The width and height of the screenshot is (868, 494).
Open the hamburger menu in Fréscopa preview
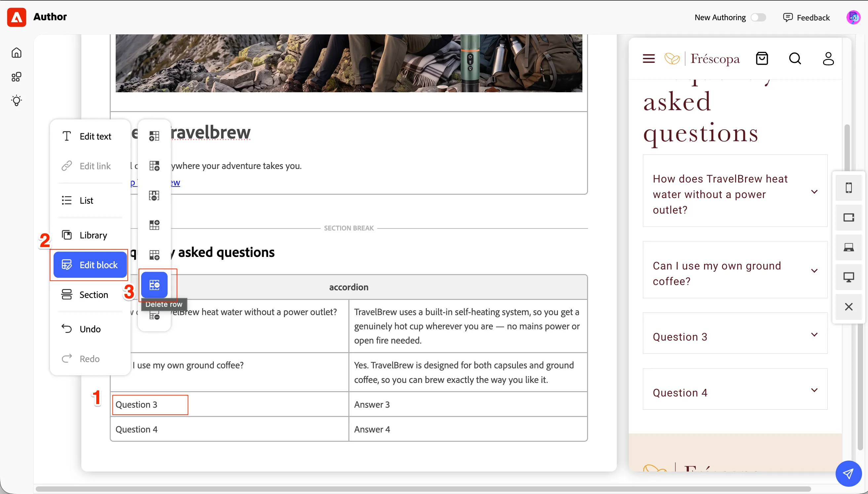coord(649,59)
